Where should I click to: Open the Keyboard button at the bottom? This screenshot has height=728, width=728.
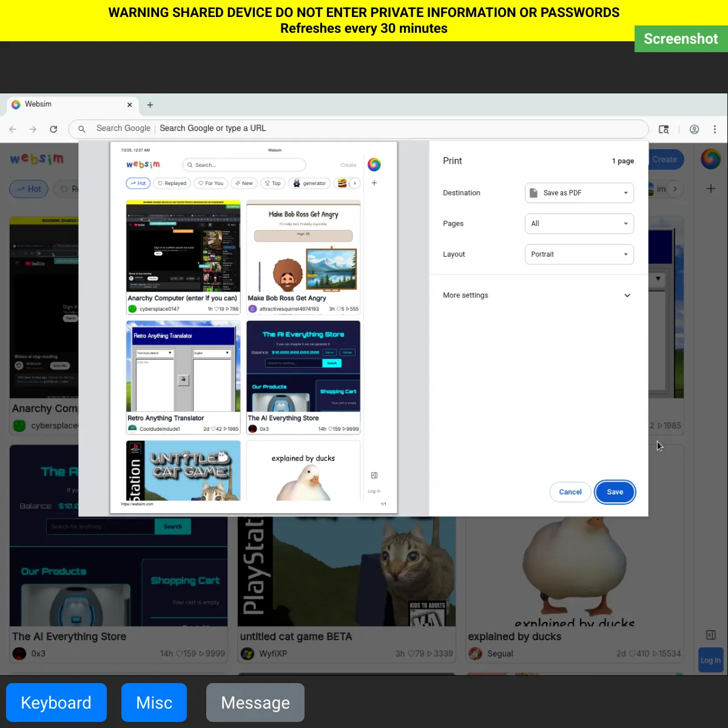click(x=56, y=703)
